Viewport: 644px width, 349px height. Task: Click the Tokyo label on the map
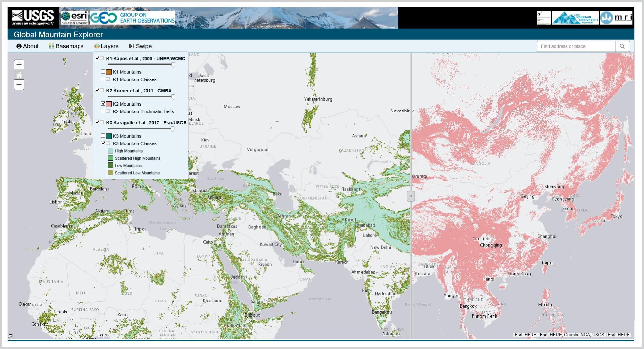click(x=616, y=216)
